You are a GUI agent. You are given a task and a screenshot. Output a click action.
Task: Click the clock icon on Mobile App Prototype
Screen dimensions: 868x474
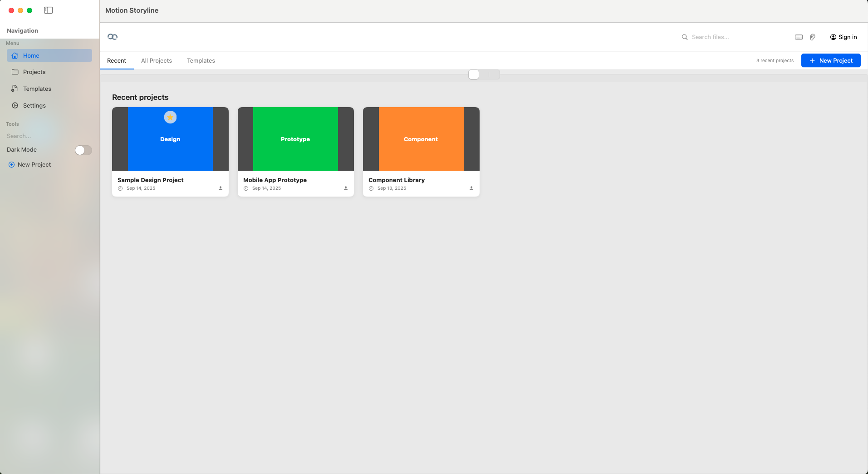(246, 188)
